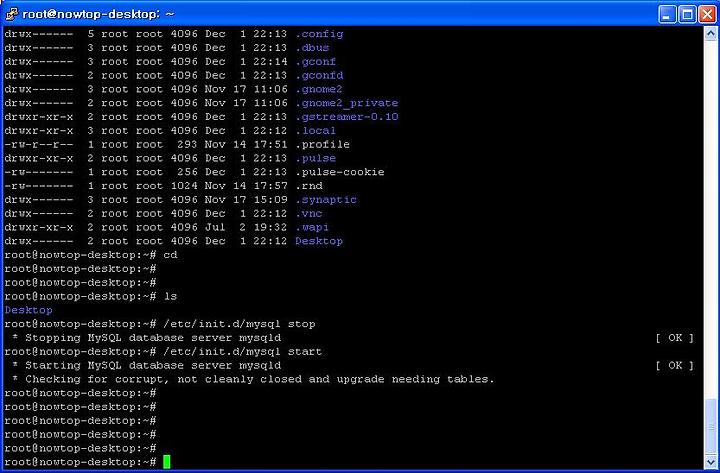Click the Nov 17 15:09 date of .synaptic
Screen dimensions: 720x473
pyautogui.click(x=246, y=199)
